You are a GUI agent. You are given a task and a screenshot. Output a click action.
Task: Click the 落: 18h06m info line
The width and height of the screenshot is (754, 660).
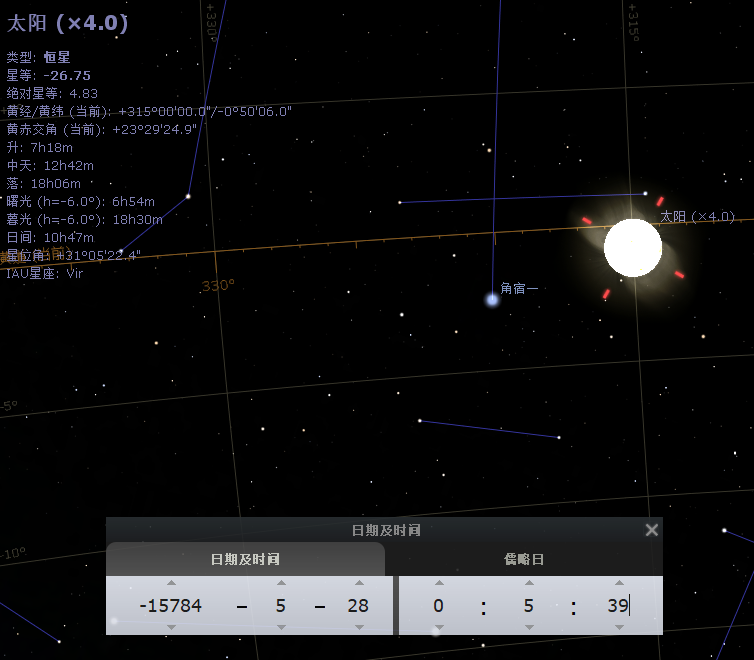(44, 183)
